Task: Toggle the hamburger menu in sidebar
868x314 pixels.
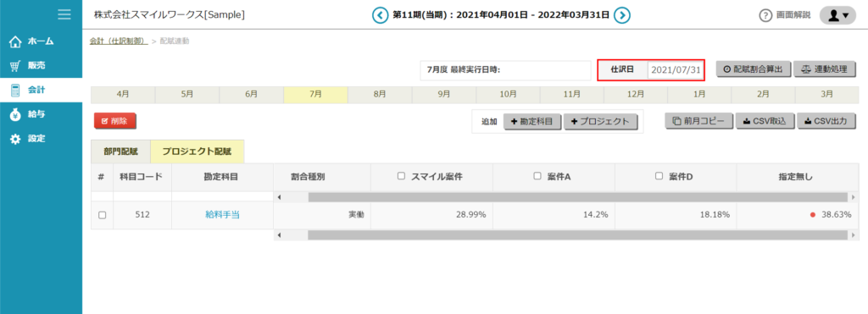Action: (x=64, y=14)
